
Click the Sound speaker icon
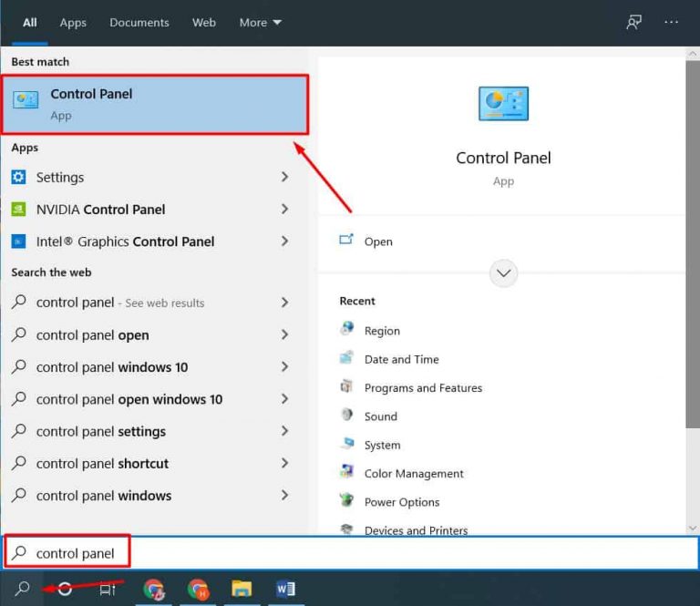click(347, 415)
